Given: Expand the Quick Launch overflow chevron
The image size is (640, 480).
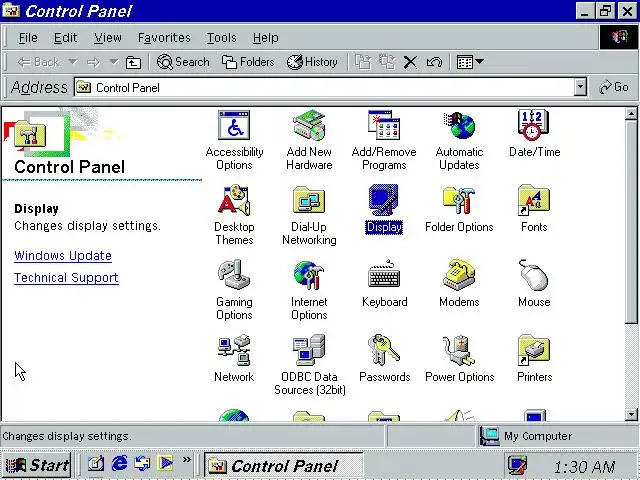Looking at the screenshot, I should click(x=187, y=460).
